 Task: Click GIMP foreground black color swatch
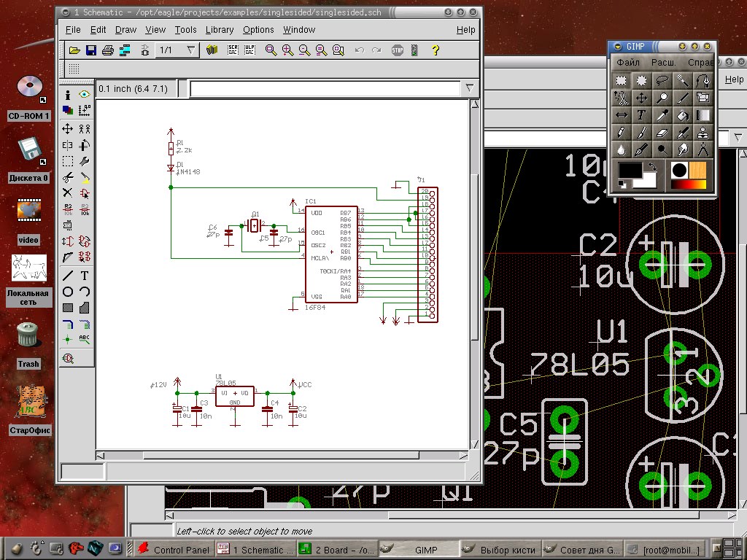629,171
